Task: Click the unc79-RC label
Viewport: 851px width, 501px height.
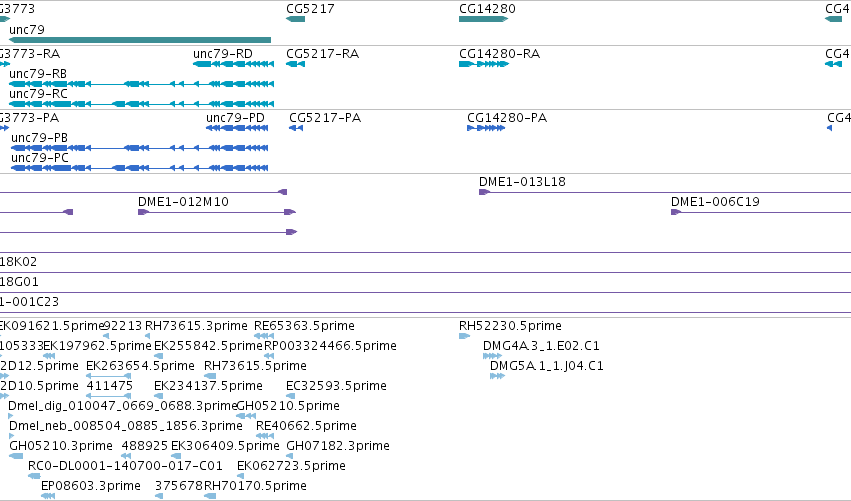Action: 39,94
